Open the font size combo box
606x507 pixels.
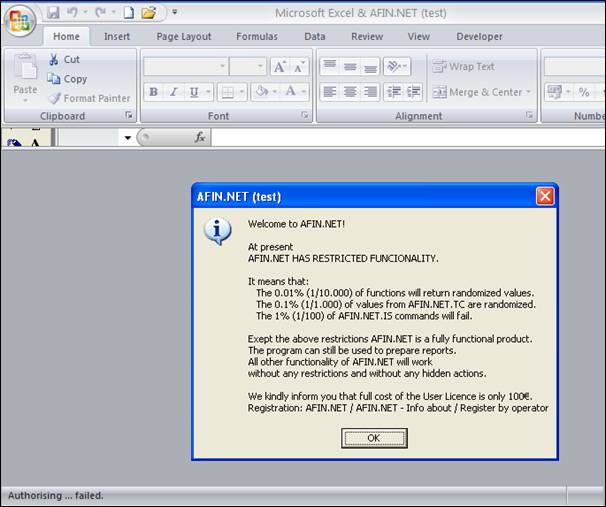pyautogui.click(x=248, y=66)
